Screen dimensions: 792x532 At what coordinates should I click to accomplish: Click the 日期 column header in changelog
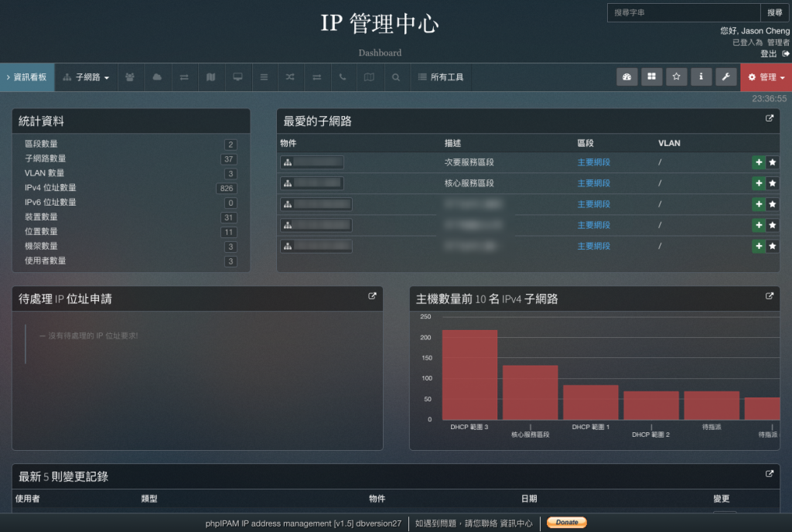click(529, 499)
